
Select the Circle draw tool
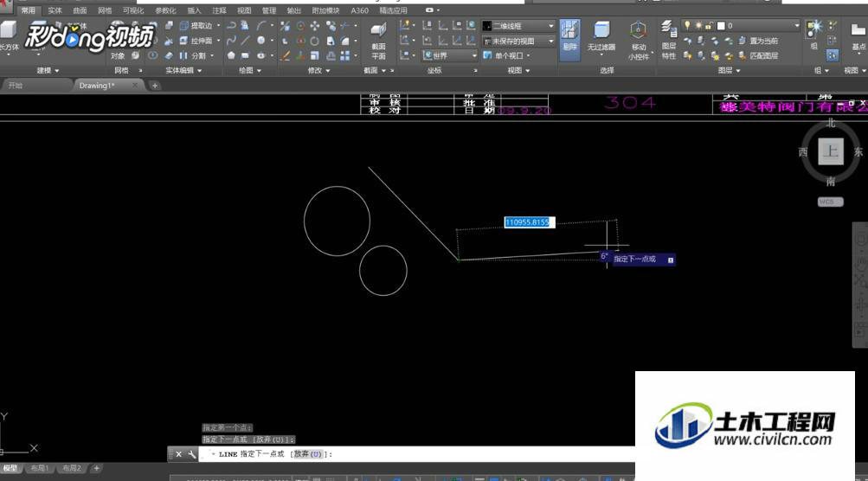(260, 41)
